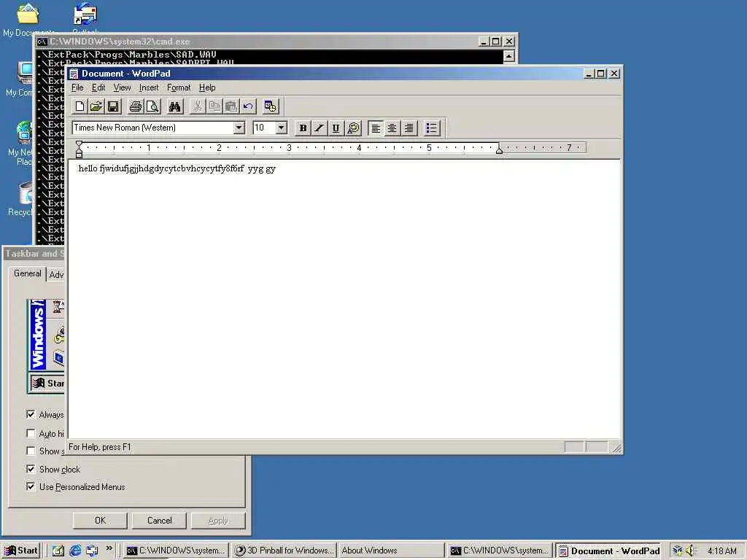Click the Internet Explorer quick launch icon
Viewport: 747px width, 560px height.
(75, 551)
